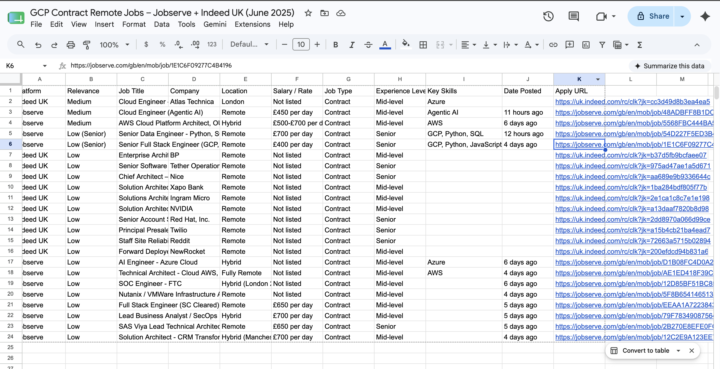The image size is (720, 369).
Task: Format as currency
Action: pyautogui.click(x=146, y=45)
